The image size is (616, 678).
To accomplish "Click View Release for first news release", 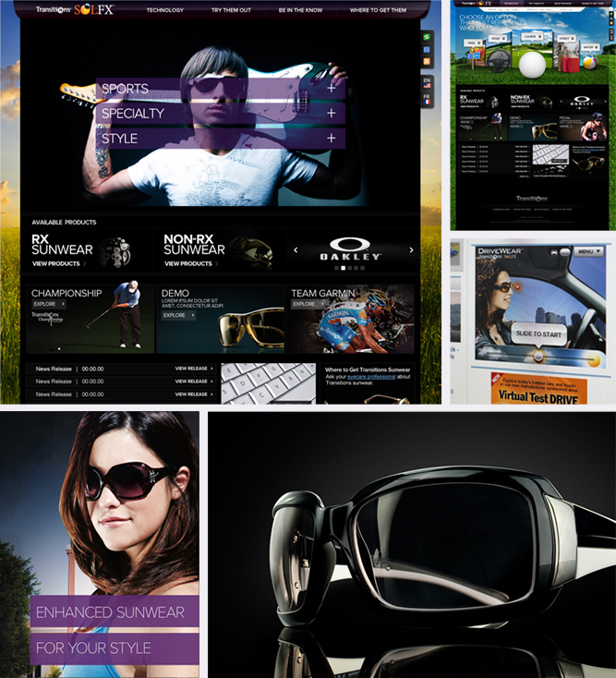I will point(194,369).
